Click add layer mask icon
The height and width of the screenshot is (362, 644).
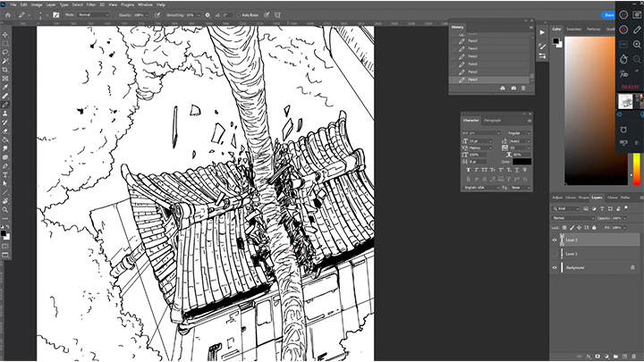point(597,357)
